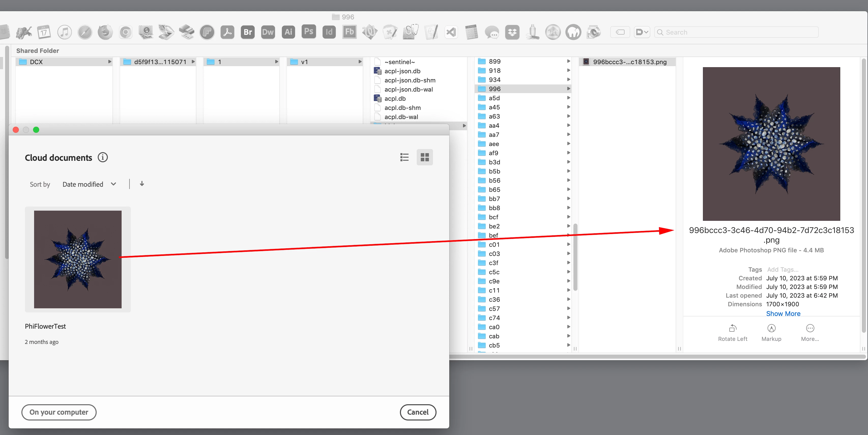Open Illustrator toolbar shortcut
Viewport: 868px width, 435px height.
coord(288,32)
